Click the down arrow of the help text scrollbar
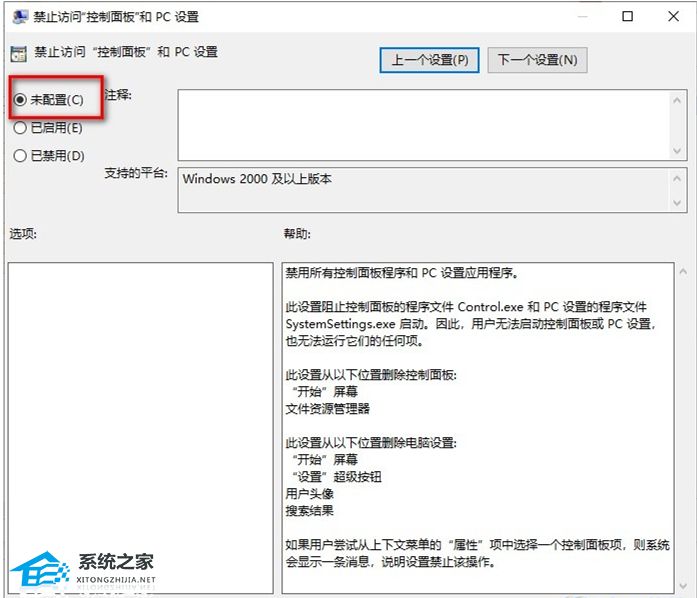 (x=683, y=586)
